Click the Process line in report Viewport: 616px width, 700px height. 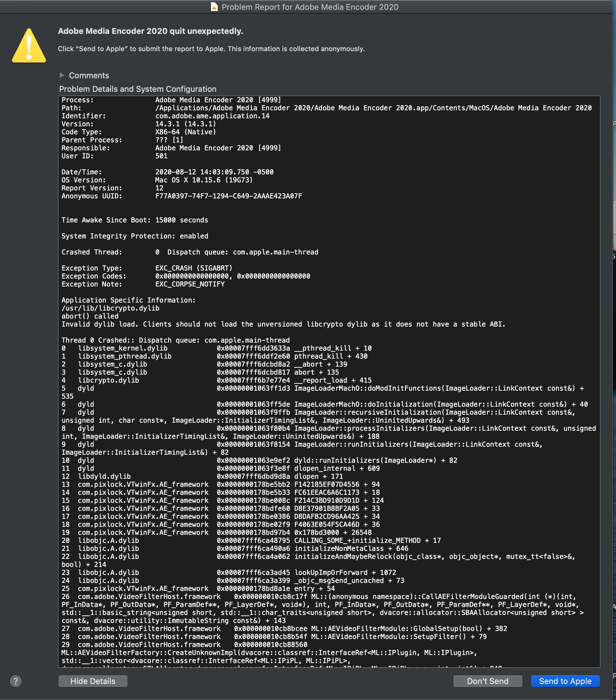click(x=171, y=100)
